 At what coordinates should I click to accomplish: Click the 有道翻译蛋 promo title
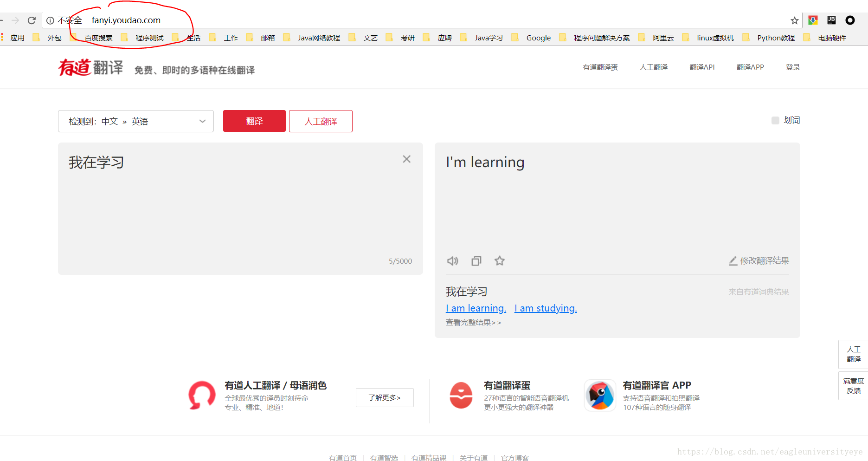click(x=507, y=385)
